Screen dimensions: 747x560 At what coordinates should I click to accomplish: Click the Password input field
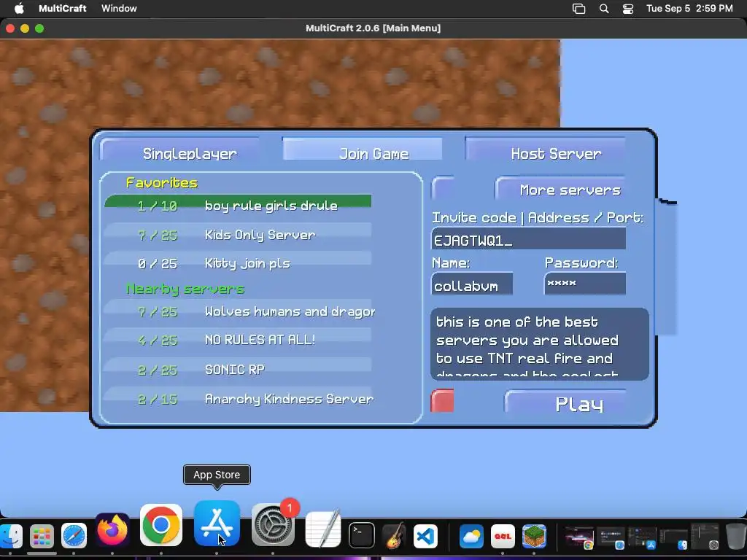(x=585, y=284)
